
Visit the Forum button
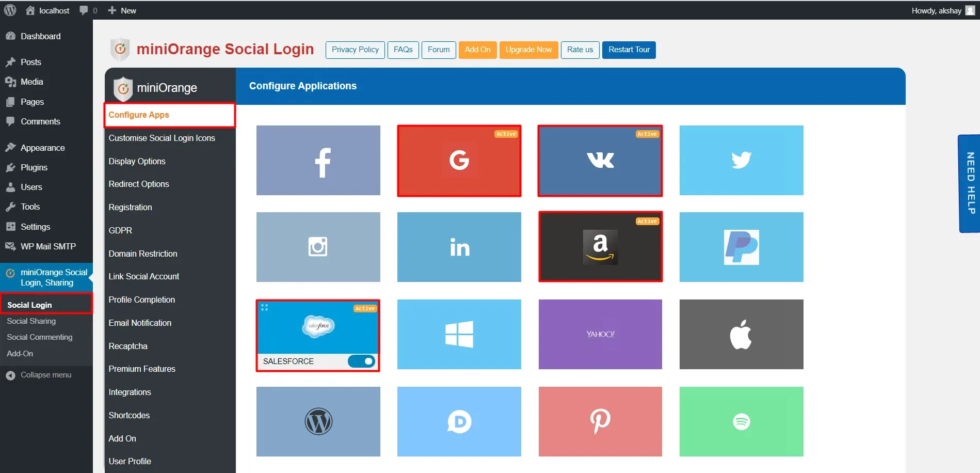click(439, 50)
